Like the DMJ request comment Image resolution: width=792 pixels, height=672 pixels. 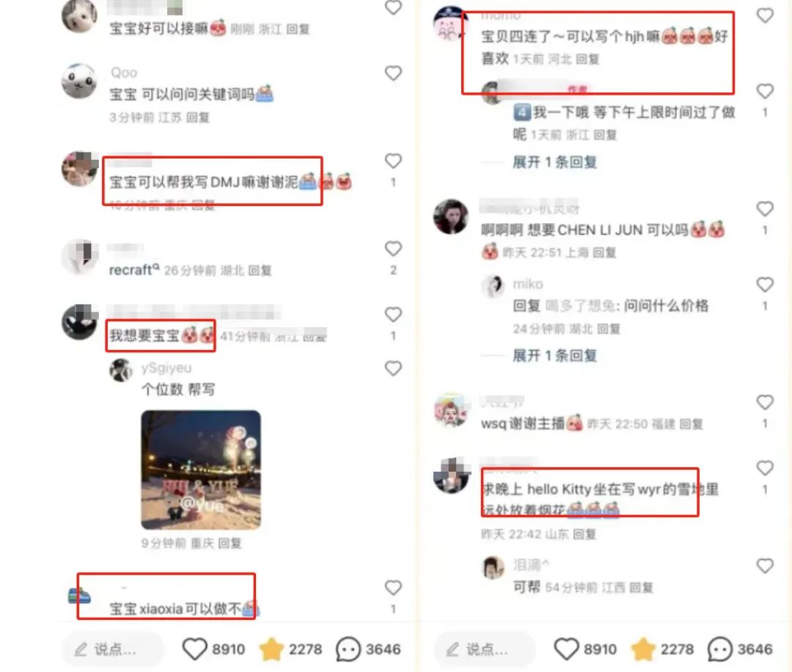(393, 161)
